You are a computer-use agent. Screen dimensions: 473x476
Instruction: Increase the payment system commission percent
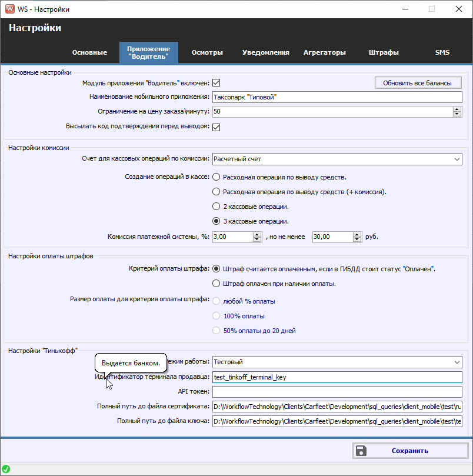click(x=257, y=234)
